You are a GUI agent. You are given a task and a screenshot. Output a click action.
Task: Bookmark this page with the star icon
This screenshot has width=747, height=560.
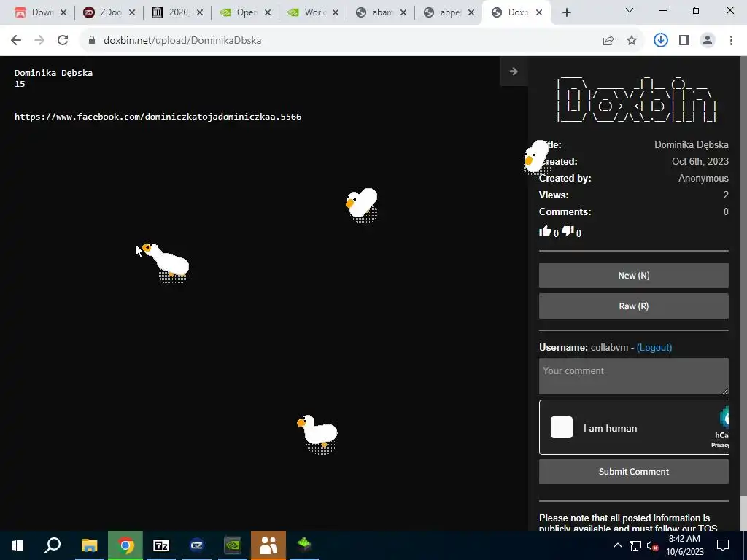pyautogui.click(x=632, y=41)
